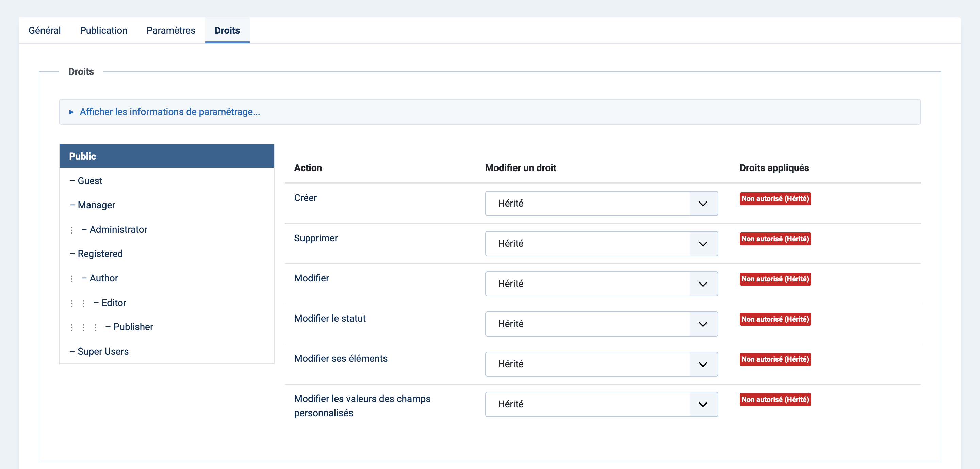Select the Publisher user group
The height and width of the screenshot is (469, 980).
[x=167, y=327]
